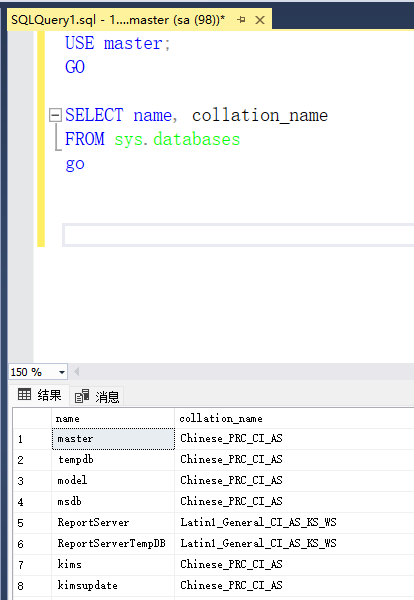Switch to the 结果 results tab
The width and height of the screenshot is (414, 600).
39,395
